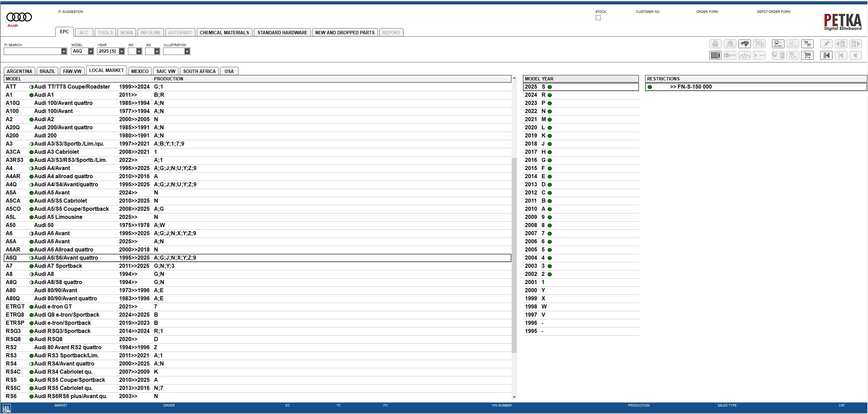The height and width of the screenshot is (414, 868).
Task: Select model year 2015 F
Action: (x=581, y=168)
